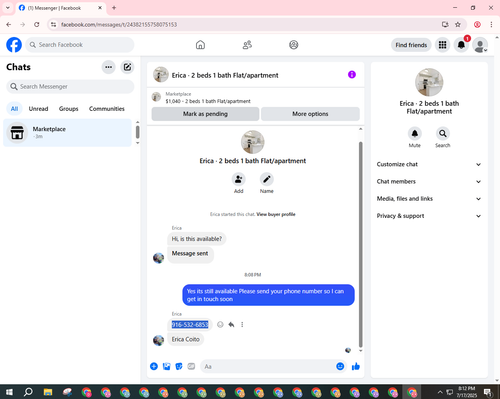Open conversation information purple icon
Screen dimensions: 500x399
coord(352,75)
